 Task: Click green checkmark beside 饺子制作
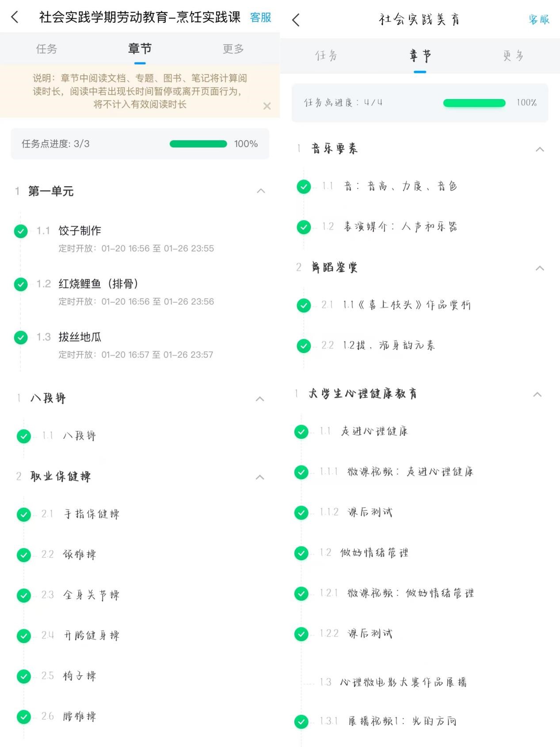21,231
